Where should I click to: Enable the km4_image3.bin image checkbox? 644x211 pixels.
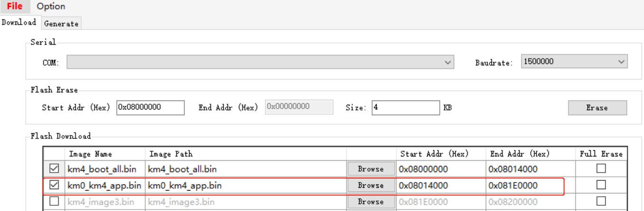(x=54, y=202)
